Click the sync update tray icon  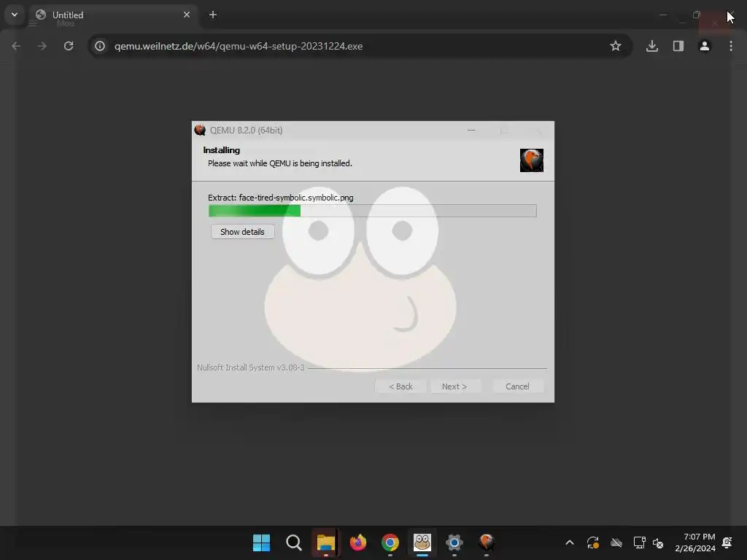point(592,542)
